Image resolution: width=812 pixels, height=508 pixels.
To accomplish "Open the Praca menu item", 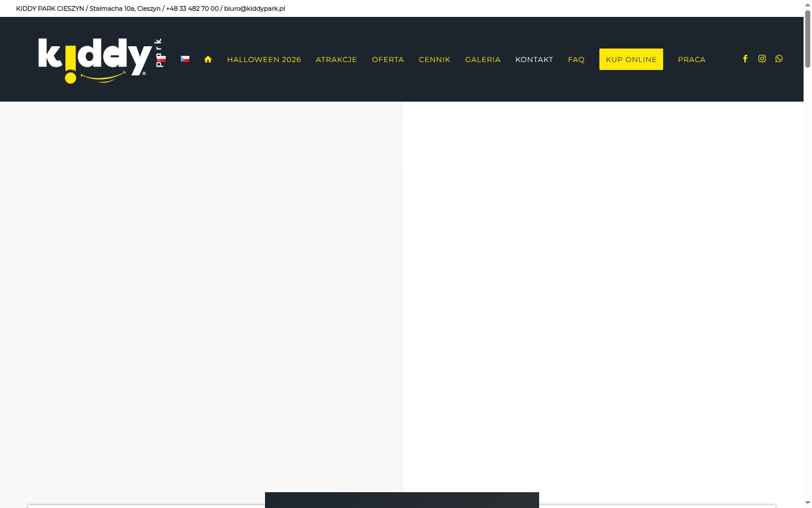I will (691, 59).
